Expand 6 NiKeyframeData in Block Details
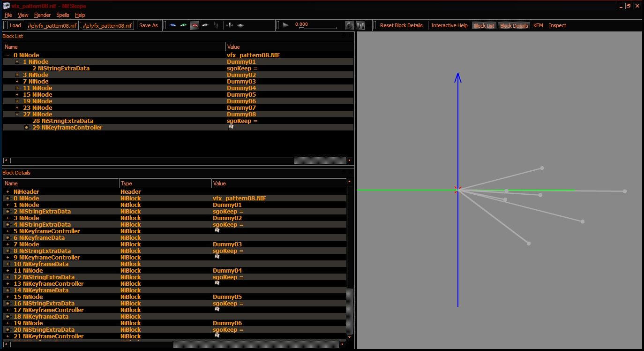The width and height of the screenshot is (644, 351). click(x=7, y=238)
